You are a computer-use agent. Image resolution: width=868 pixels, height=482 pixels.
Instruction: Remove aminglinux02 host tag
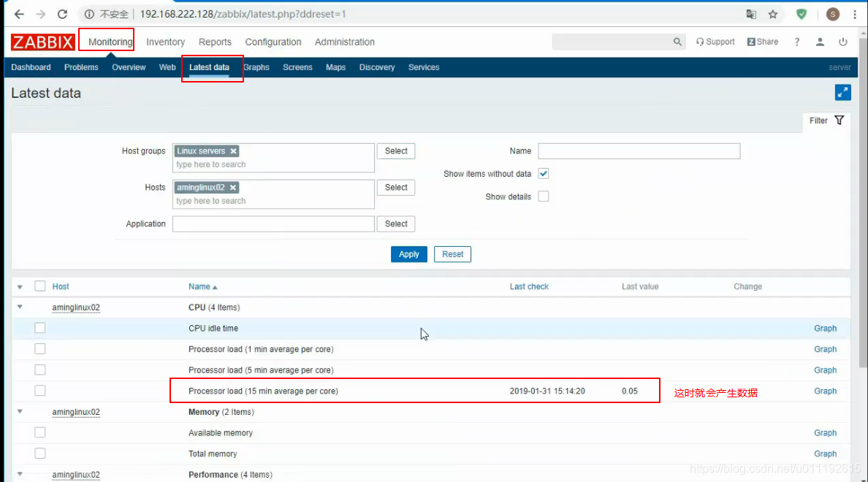[x=233, y=188]
